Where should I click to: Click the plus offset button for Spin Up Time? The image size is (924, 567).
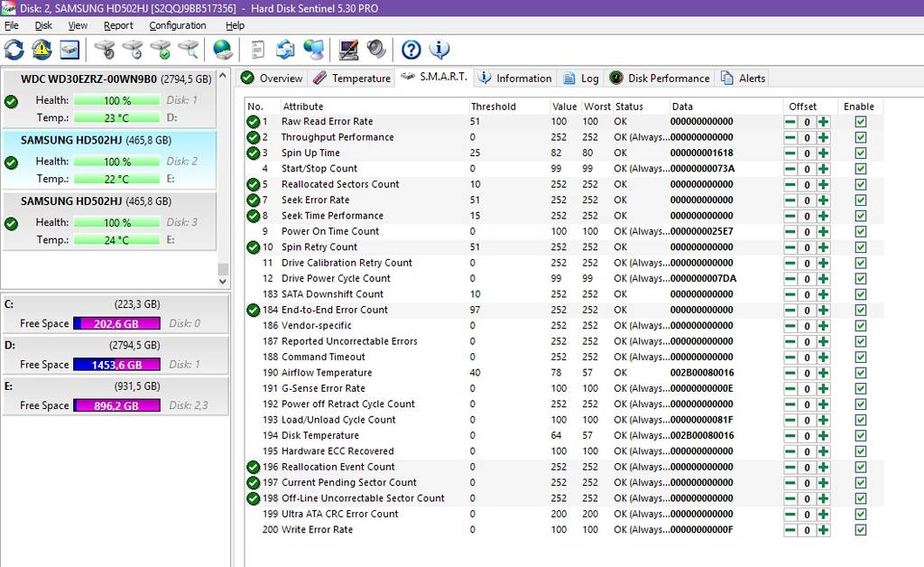[823, 153]
